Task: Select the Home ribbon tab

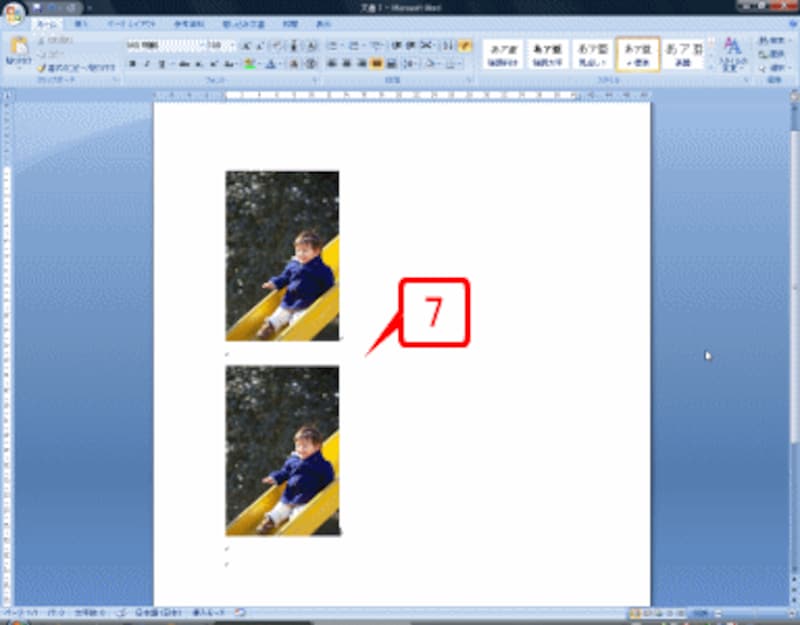Action: coord(47,24)
